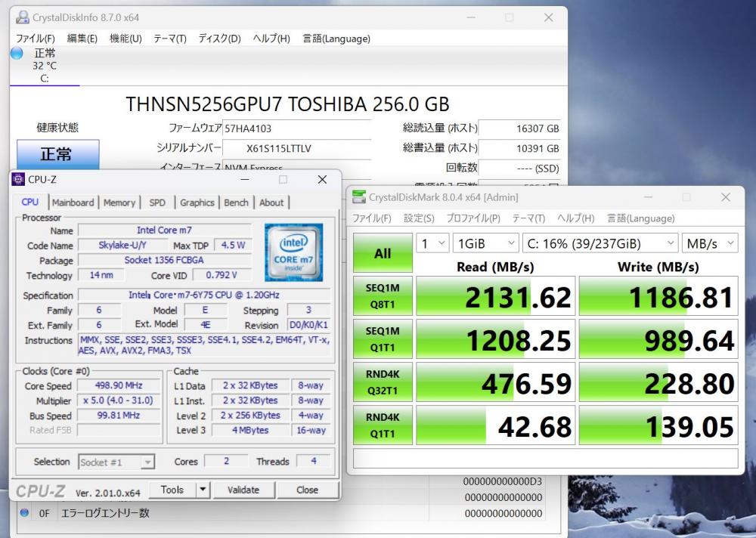756x538 pixels.
Task: Click the Code Name value Skylake-U/Y
Action: (x=122, y=245)
